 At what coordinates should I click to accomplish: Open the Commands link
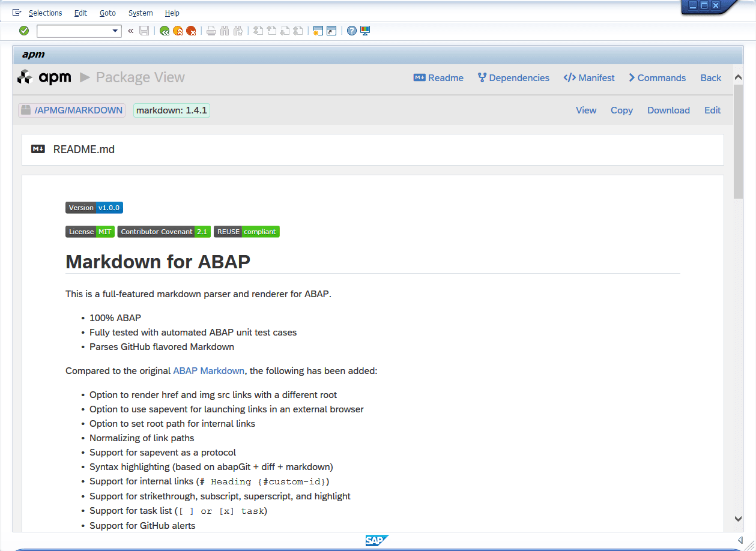click(657, 78)
